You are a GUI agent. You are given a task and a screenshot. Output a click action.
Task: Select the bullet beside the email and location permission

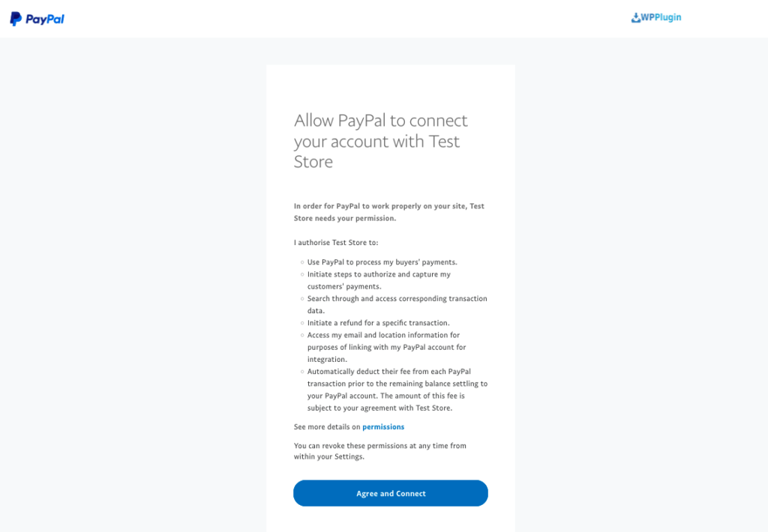301,335
